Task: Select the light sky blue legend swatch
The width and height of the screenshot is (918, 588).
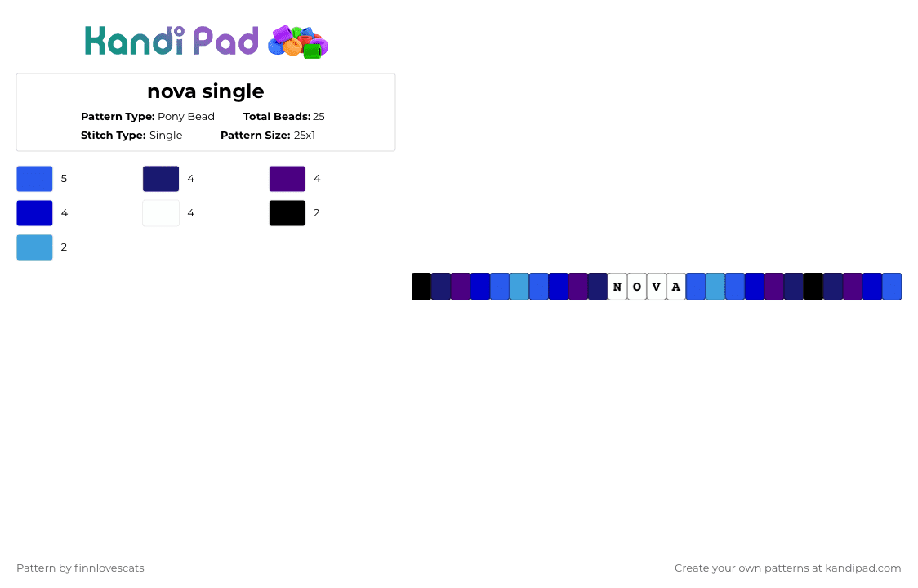Action: pyautogui.click(x=34, y=247)
